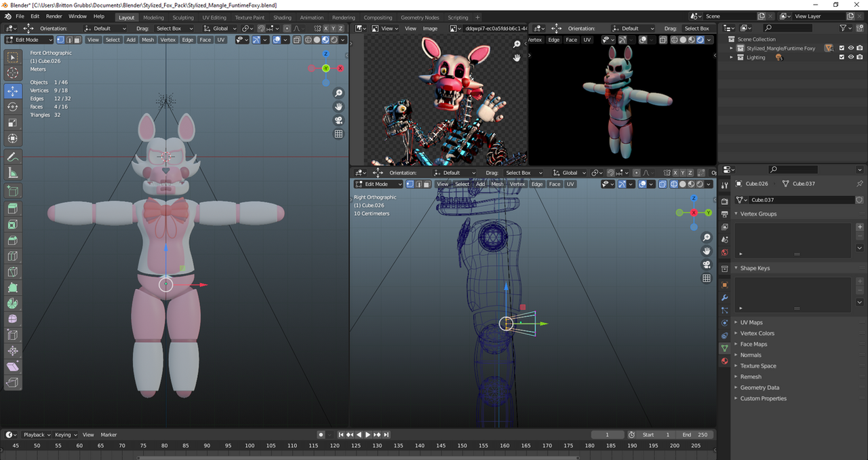Add a new vertex group with plus button

(860, 227)
